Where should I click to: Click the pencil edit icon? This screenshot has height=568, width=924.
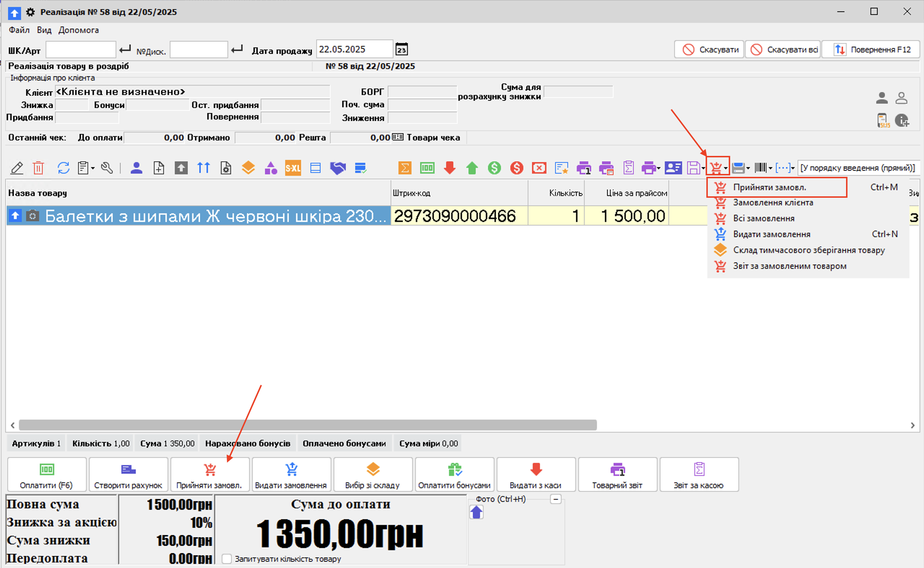(17, 168)
